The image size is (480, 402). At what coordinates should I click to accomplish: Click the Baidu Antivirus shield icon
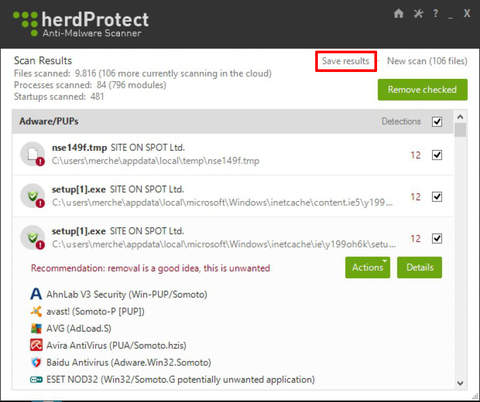click(36, 362)
